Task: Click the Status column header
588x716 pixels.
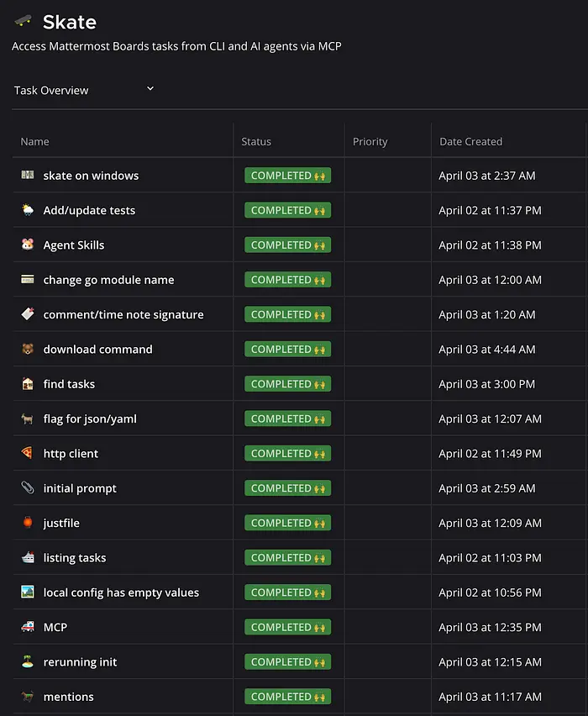Action: [256, 141]
